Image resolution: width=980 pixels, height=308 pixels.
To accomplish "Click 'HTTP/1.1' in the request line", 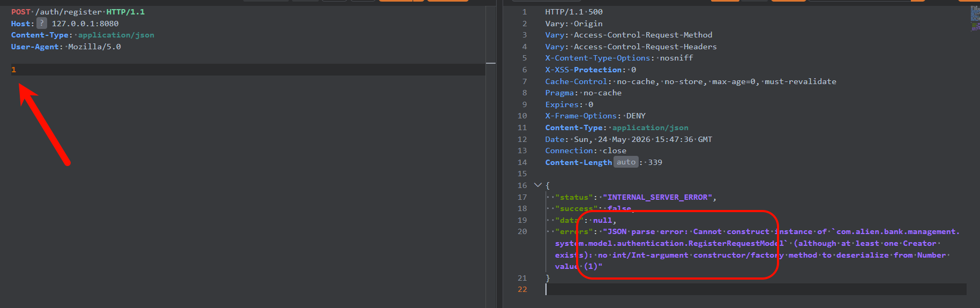I will 125,12.
